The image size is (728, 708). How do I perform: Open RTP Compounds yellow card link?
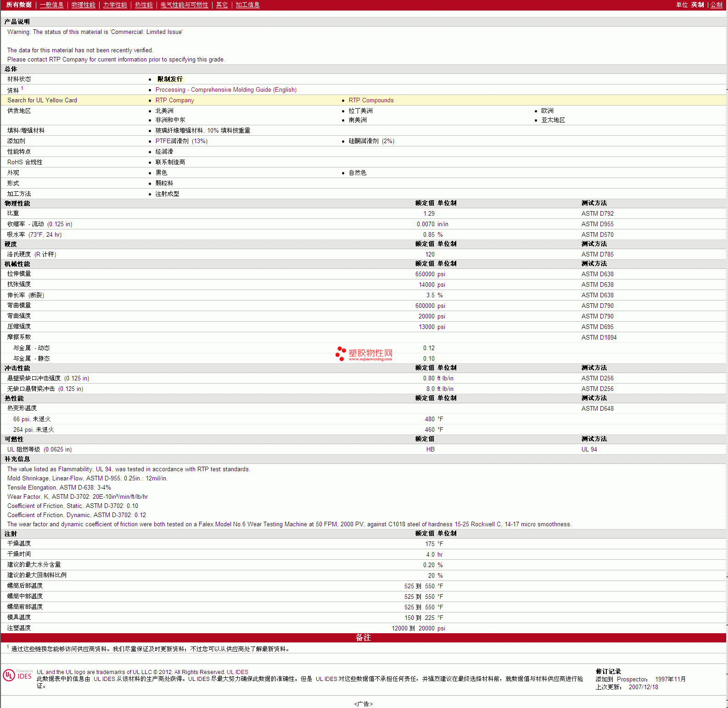point(371,100)
